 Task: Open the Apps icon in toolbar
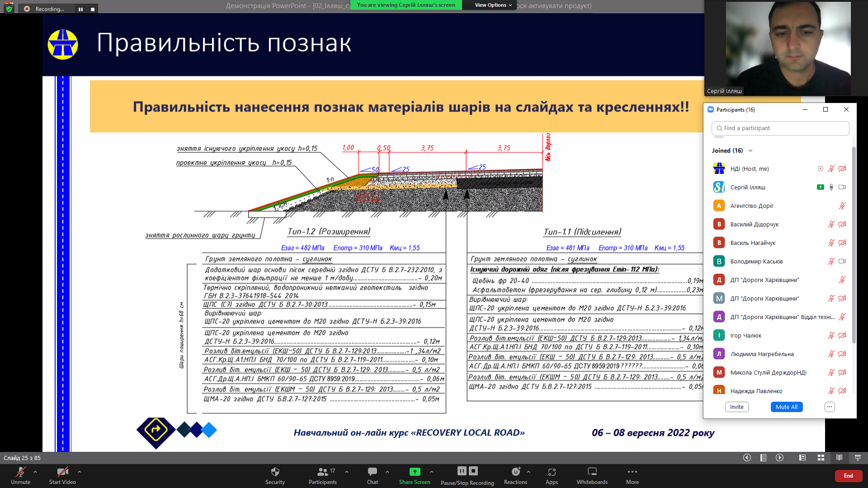click(552, 472)
